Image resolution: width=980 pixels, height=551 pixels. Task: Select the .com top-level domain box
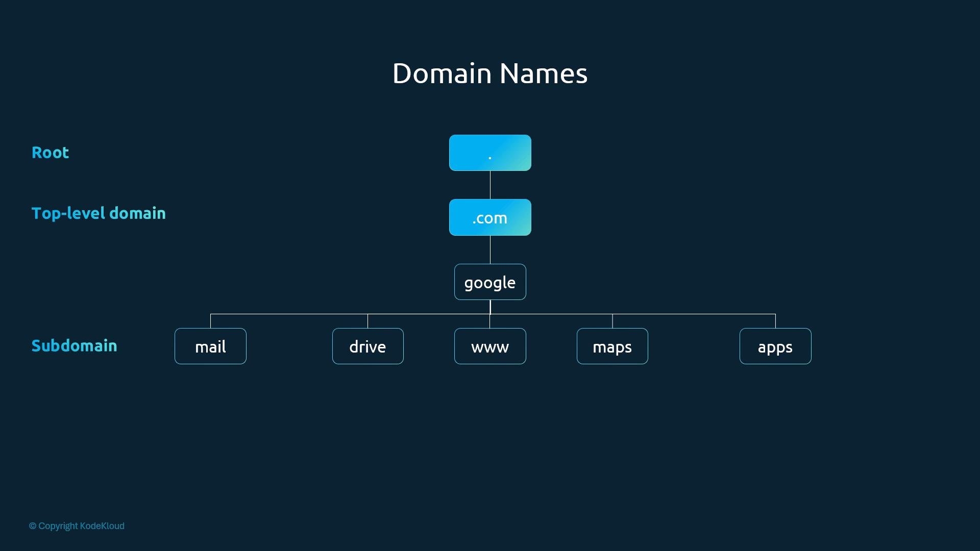point(490,217)
